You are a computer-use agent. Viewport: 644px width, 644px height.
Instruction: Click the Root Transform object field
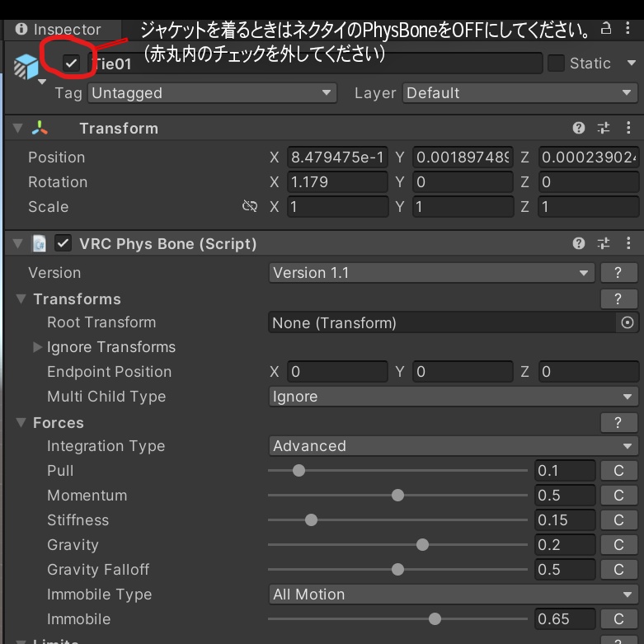442,322
